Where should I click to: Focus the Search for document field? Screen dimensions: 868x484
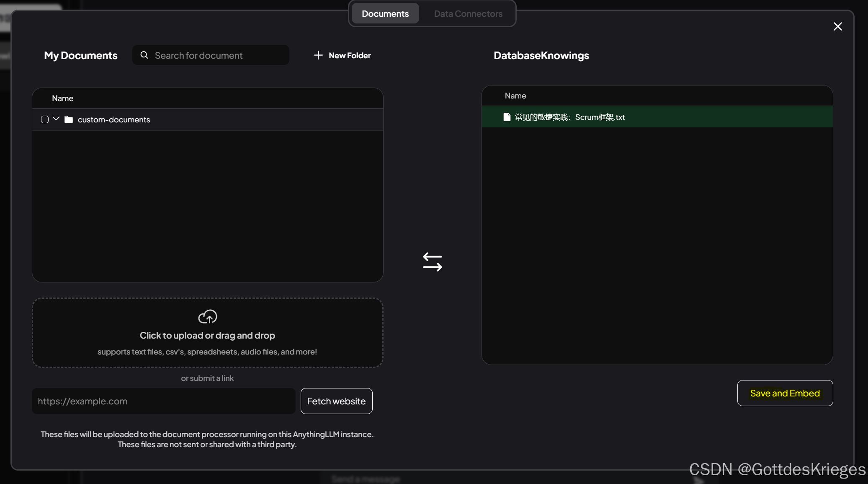pos(218,55)
